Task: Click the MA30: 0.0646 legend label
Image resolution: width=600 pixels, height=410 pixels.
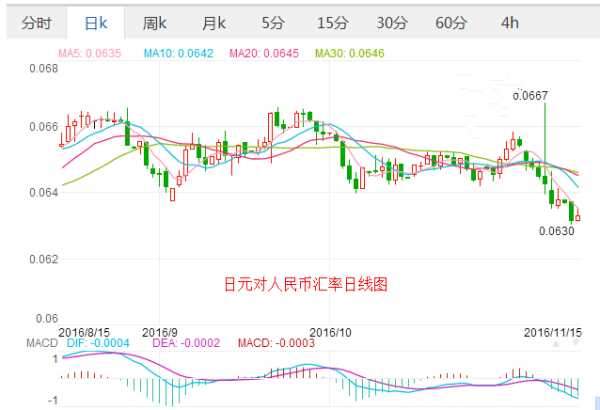Action: pos(349,53)
